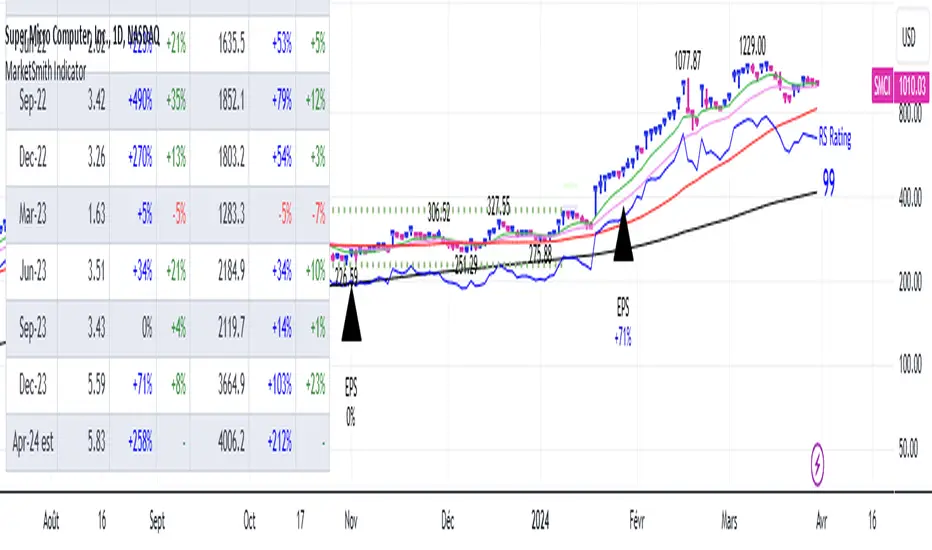
Task: Select the Dec-22 quarter row label
Action: point(32,158)
